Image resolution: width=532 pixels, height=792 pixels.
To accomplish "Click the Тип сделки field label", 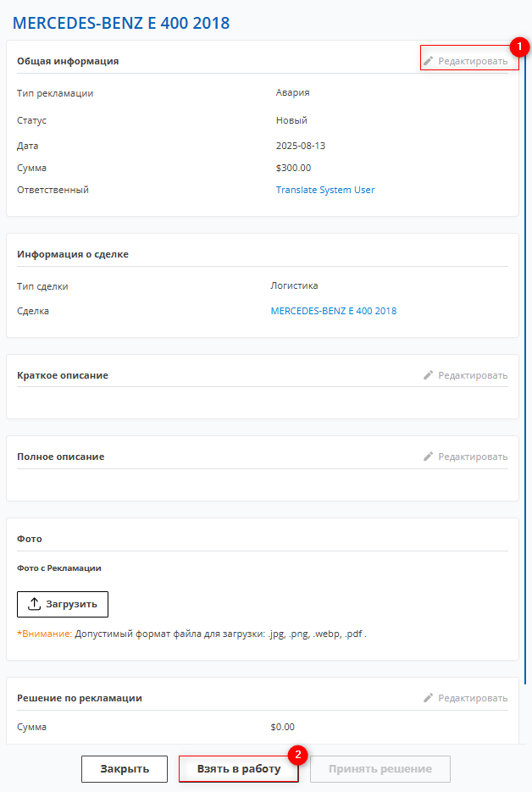I will pyautogui.click(x=42, y=286).
